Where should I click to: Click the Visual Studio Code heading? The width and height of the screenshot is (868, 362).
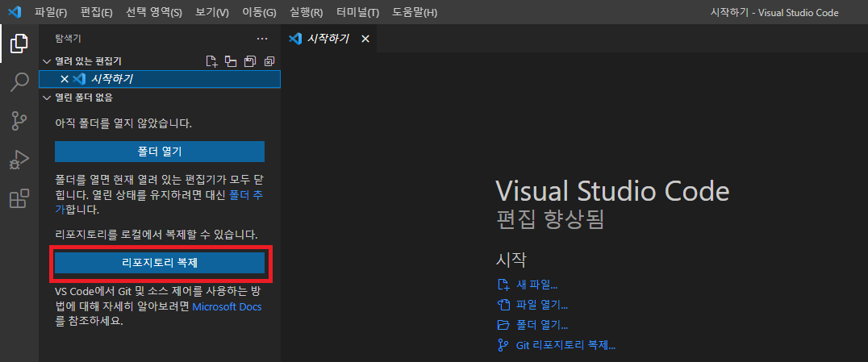(613, 191)
